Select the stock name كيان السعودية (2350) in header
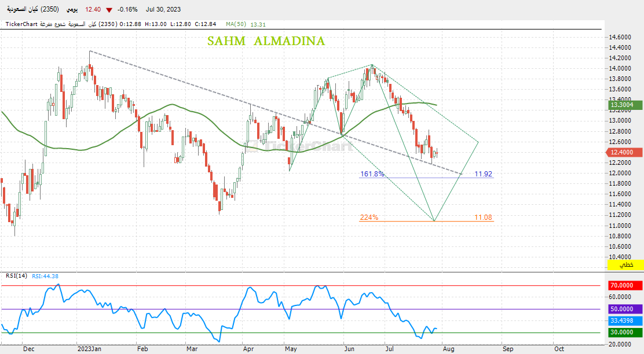 (33, 9)
